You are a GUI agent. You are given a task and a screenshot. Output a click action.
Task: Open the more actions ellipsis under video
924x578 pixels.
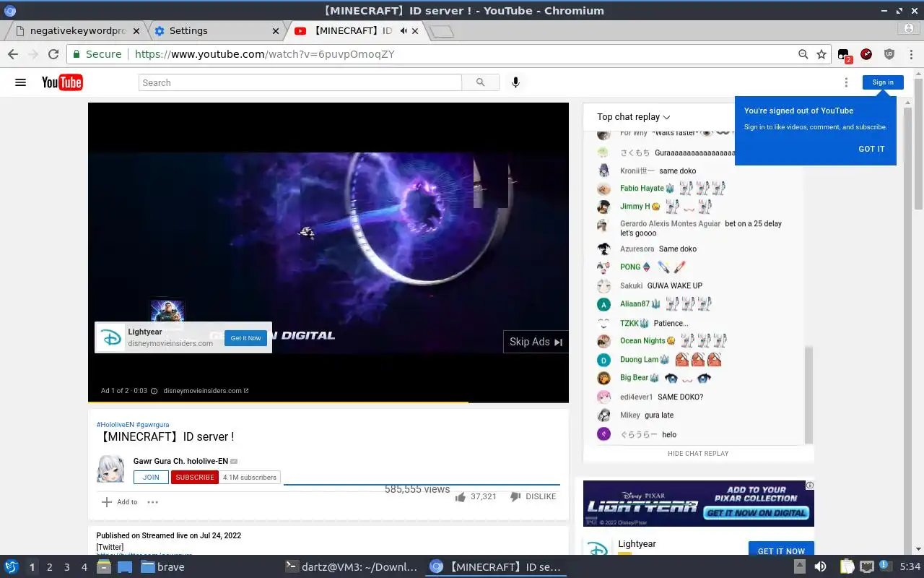pyautogui.click(x=152, y=502)
